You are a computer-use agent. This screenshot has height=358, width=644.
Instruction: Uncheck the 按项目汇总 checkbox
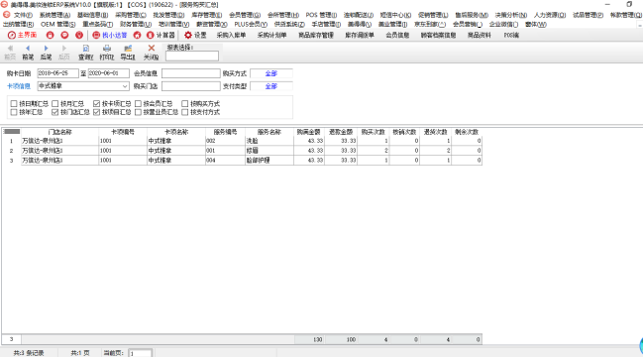96,112
